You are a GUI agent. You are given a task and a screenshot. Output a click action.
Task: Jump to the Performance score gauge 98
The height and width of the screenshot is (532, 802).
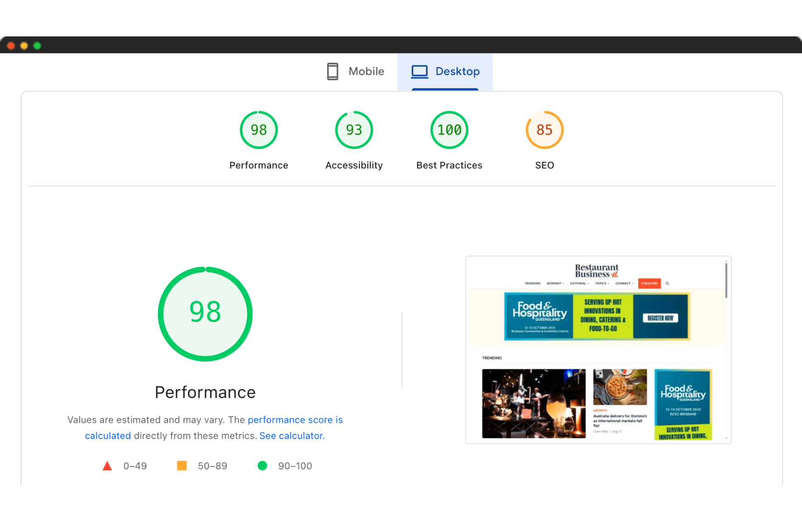click(x=258, y=130)
